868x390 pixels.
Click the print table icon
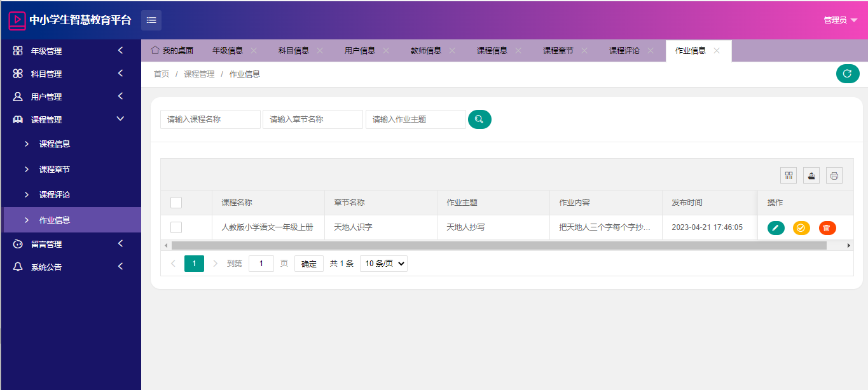(834, 175)
